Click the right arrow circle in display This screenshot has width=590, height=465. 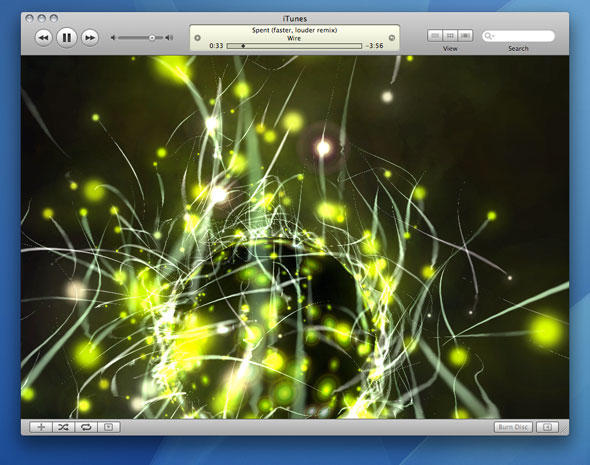tap(391, 38)
